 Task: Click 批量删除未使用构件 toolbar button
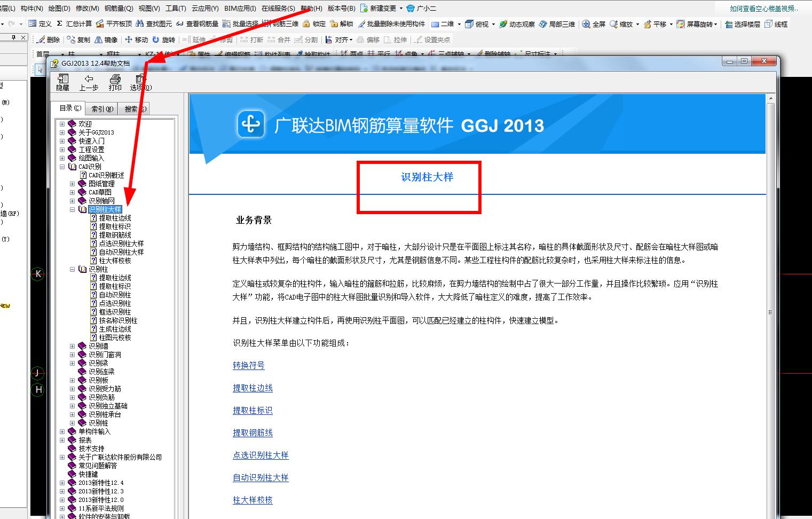(391, 24)
